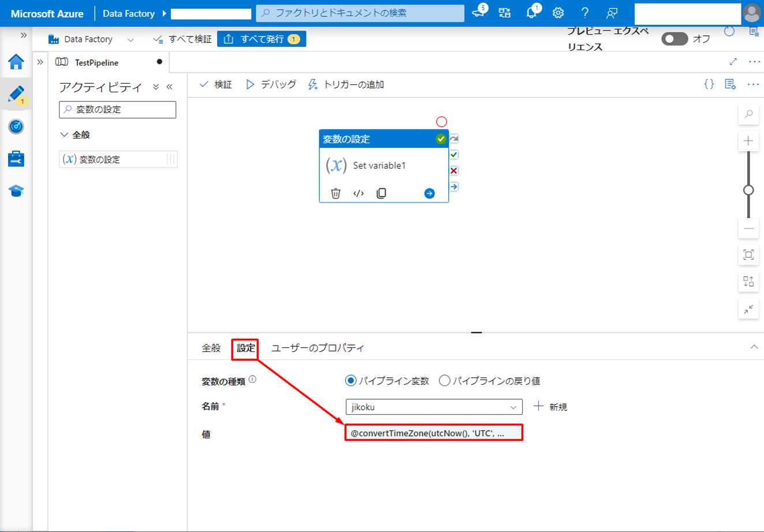
Task: Clone the Set variable1 activity with copy icon
Action: [x=381, y=193]
